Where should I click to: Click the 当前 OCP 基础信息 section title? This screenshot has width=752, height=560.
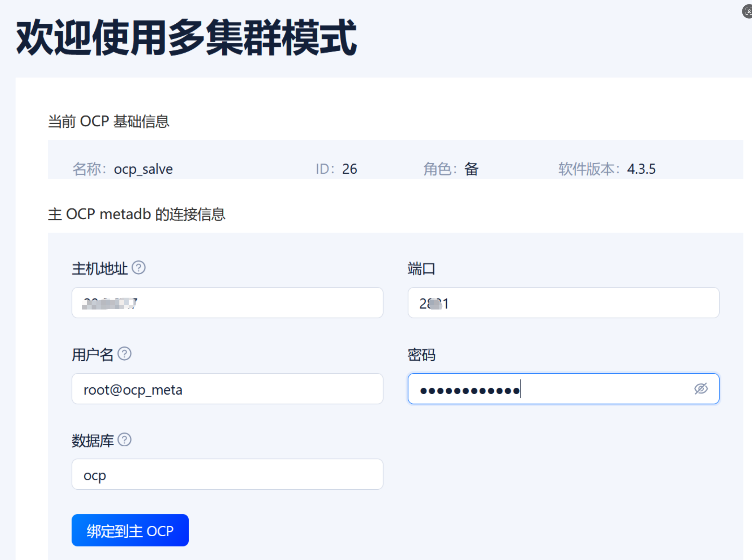108,121
